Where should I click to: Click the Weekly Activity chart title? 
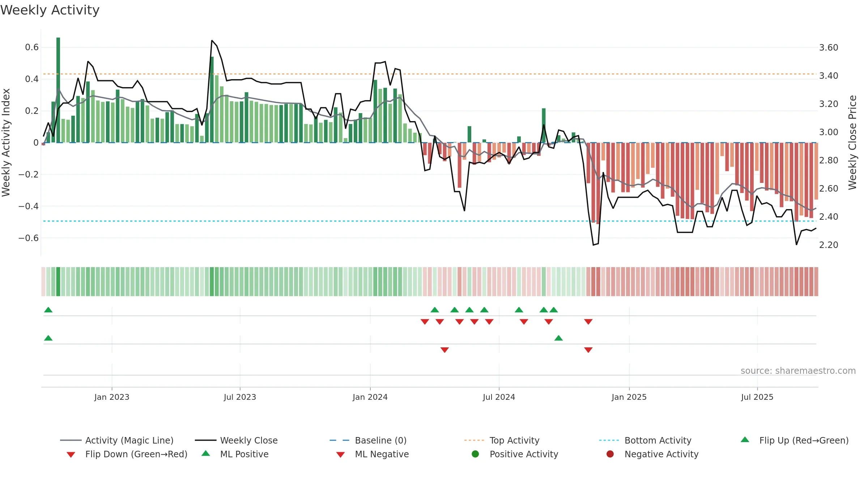(50, 10)
